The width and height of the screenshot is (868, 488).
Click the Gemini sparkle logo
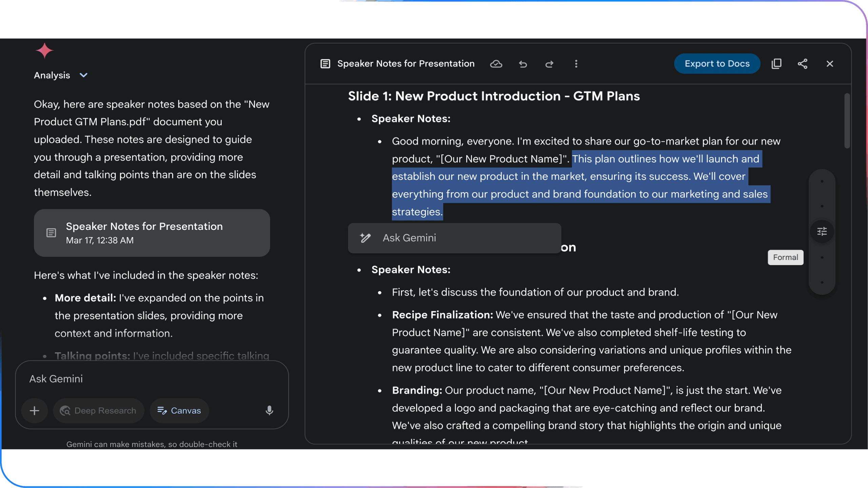44,51
